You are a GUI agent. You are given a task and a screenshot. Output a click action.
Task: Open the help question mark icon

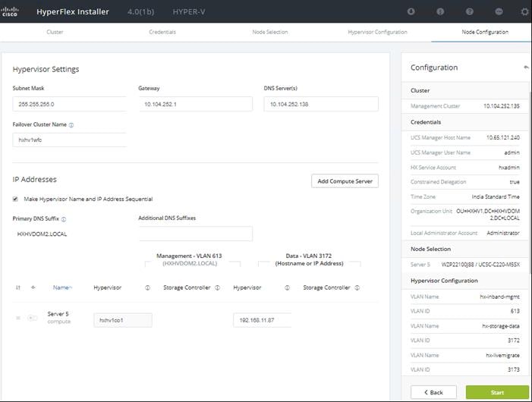469,11
